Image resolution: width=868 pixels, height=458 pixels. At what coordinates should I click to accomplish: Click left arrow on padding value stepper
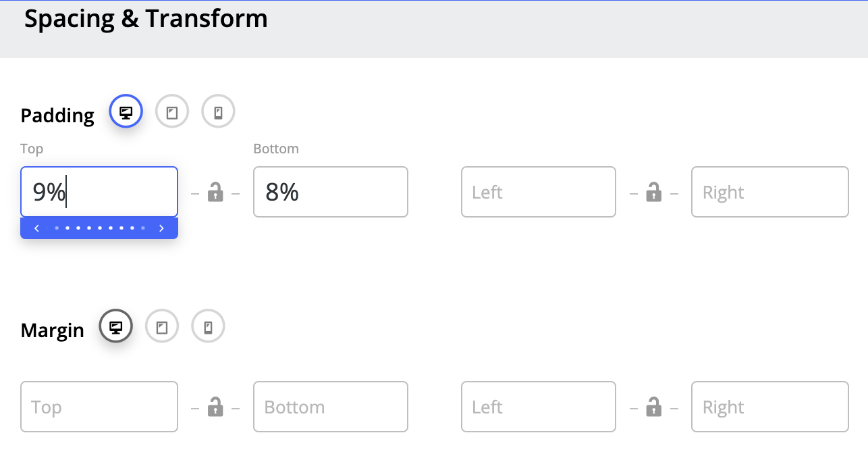[36, 228]
